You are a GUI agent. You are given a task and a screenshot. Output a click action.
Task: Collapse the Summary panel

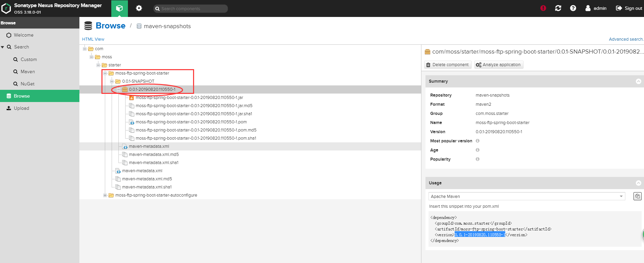coord(638,81)
